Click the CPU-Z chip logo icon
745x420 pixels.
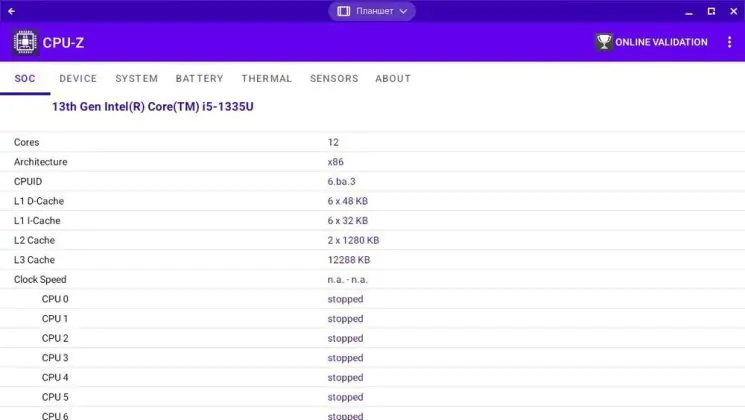pyautogui.click(x=25, y=42)
